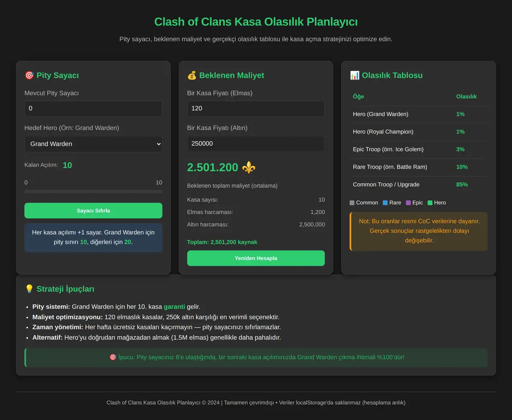512x420 pixels.
Task: Click the page title Clash of Clans Kasa Olasılık Planlayıcı
Action: pos(256,22)
